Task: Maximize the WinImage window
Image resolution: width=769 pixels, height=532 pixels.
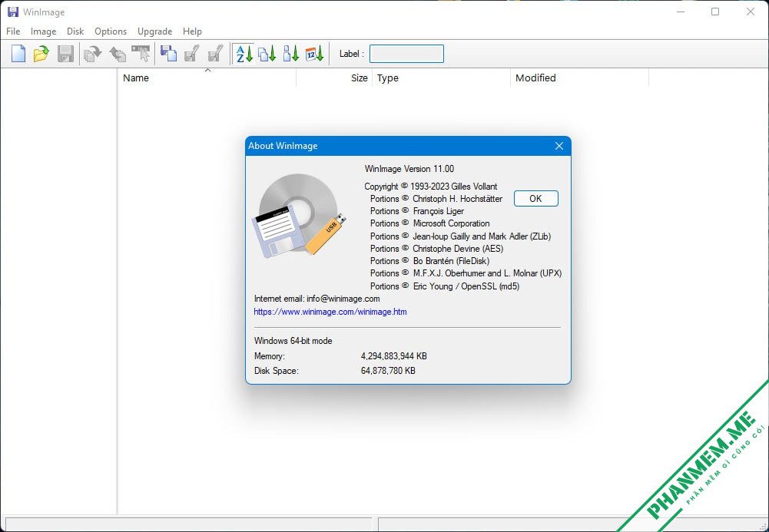Action: (715, 12)
